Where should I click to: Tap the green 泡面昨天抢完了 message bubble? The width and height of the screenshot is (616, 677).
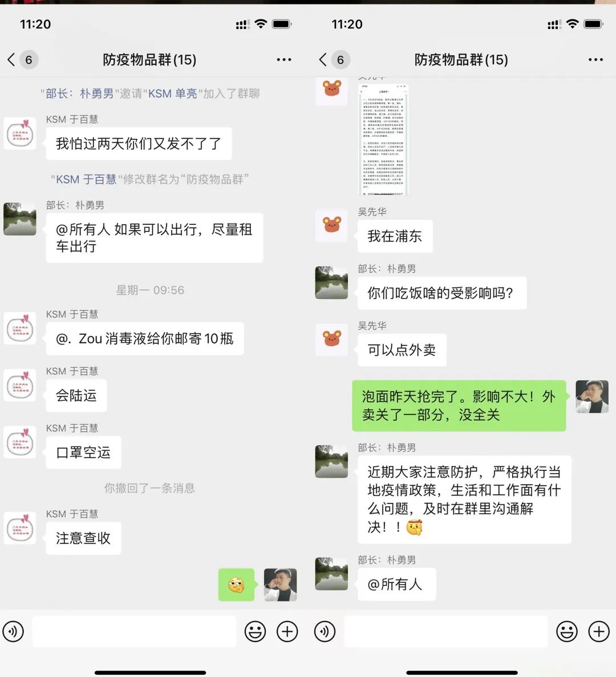click(x=459, y=406)
